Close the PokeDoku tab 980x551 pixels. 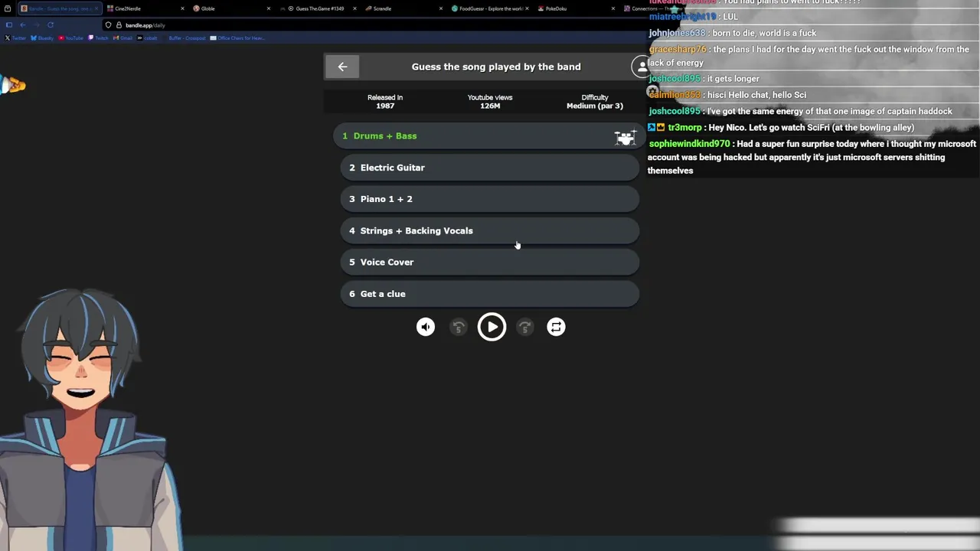pyautogui.click(x=613, y=8)
